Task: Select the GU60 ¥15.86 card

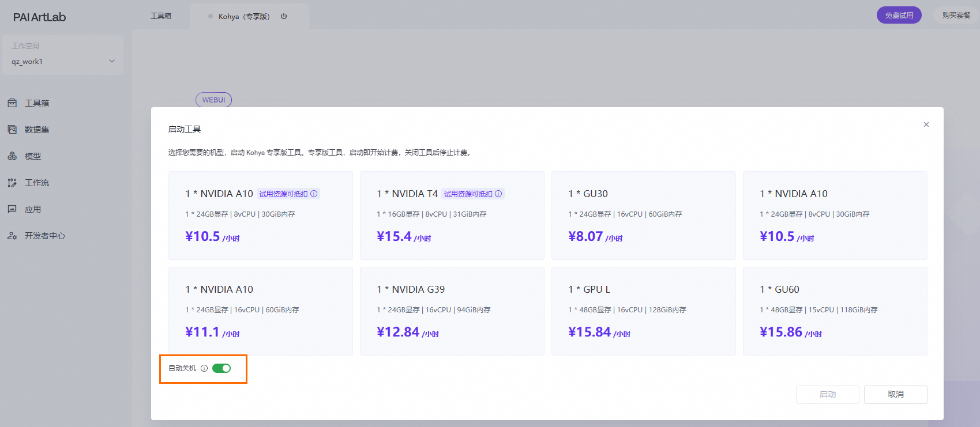Action: 835,311
